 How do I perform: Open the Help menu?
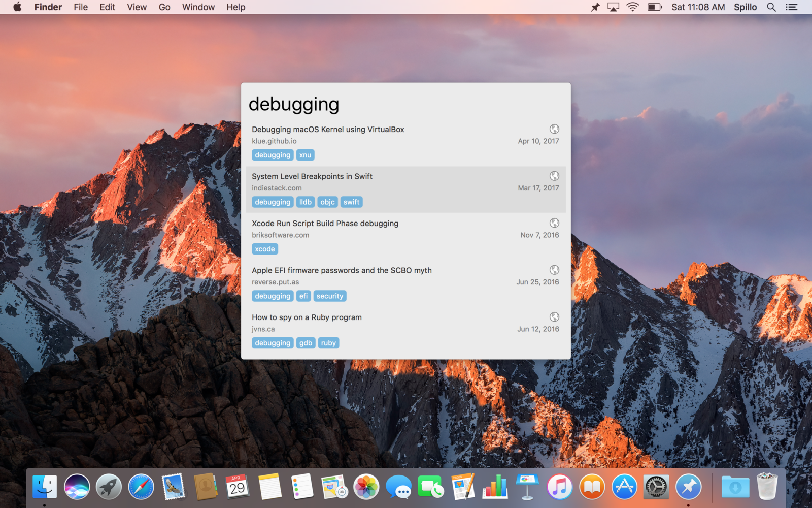point(236,7)
